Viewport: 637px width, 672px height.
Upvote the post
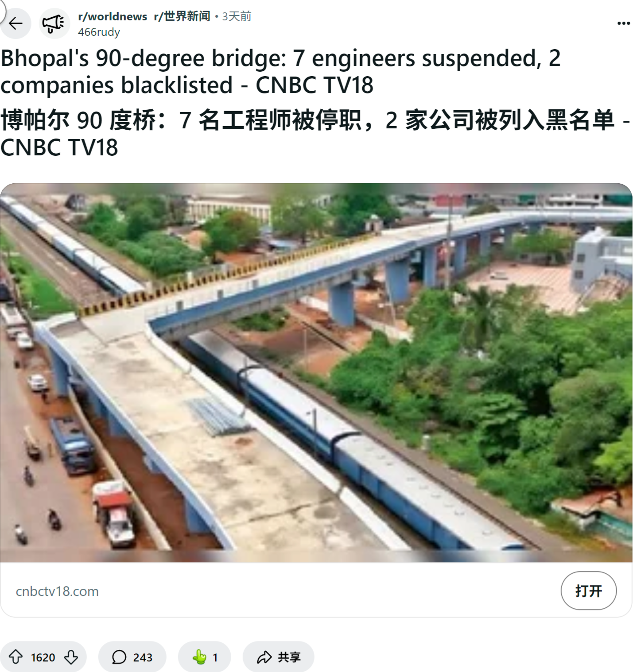point(16,657)
